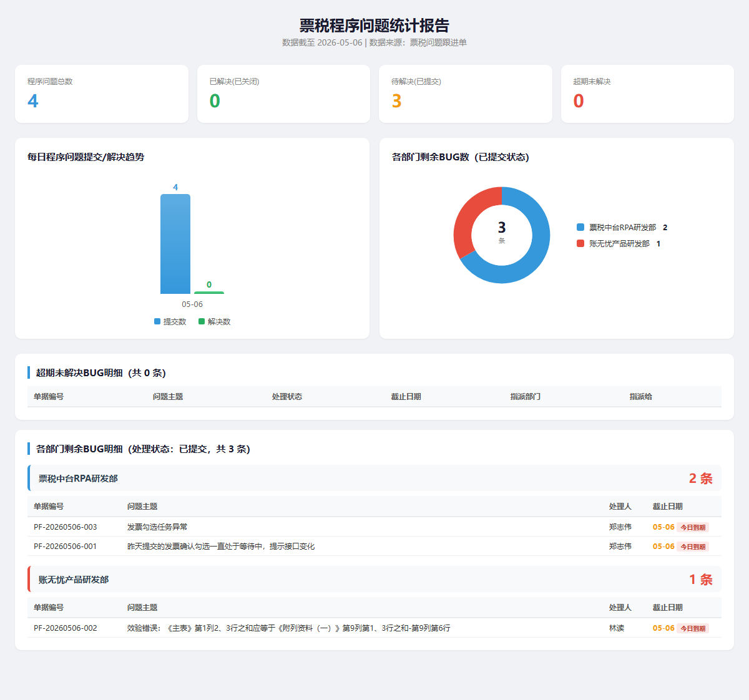The width and height of the screenshot is (749, 700).
Task: Click the 2 条 count label
Action: coord(701,479)
